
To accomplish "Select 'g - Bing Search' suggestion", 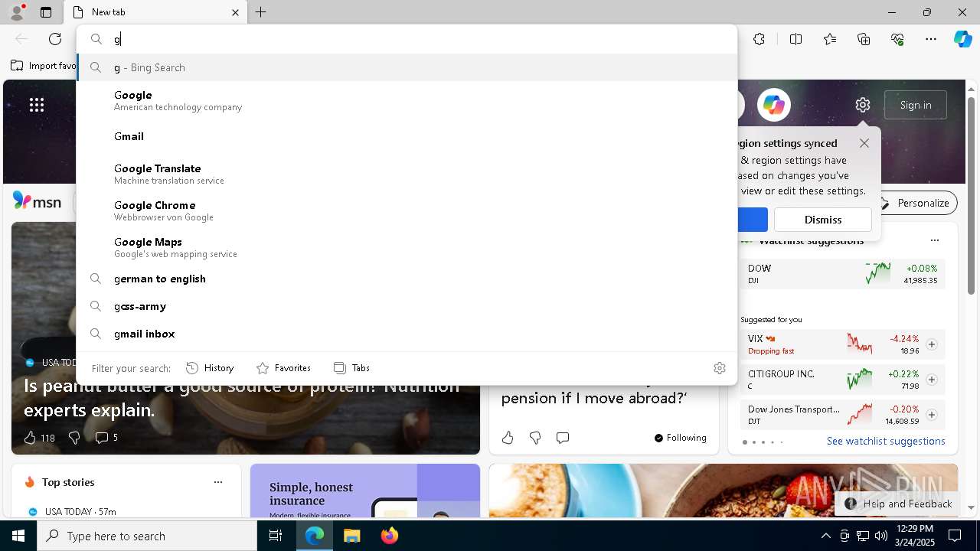I will (x=407, y=67).
